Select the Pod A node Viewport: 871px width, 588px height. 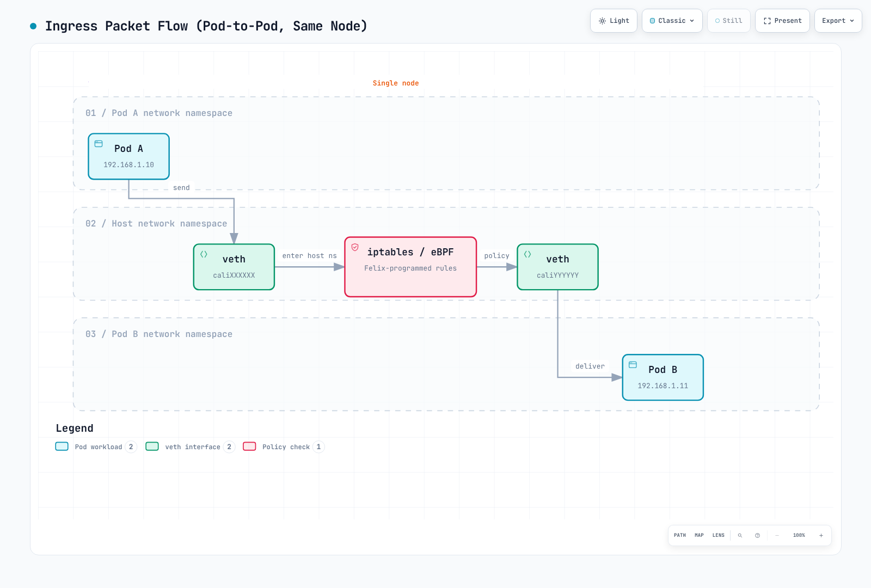[129, 156]
